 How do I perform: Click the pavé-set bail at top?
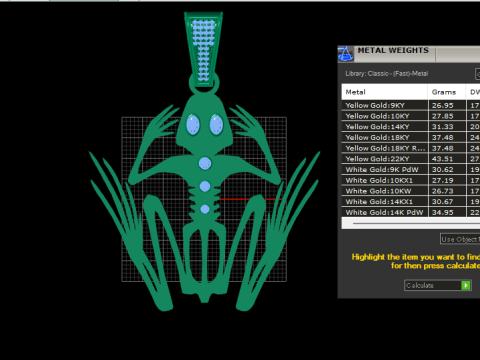204,50
